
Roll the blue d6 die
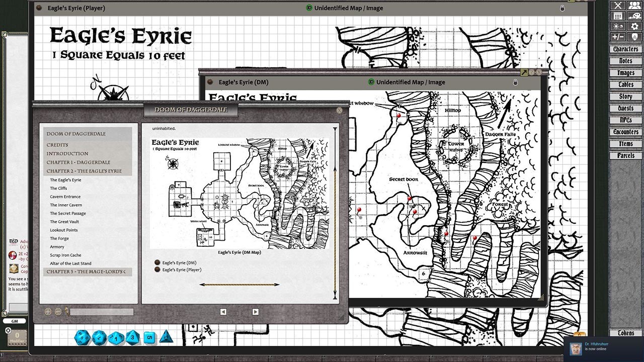coord(149,338)
